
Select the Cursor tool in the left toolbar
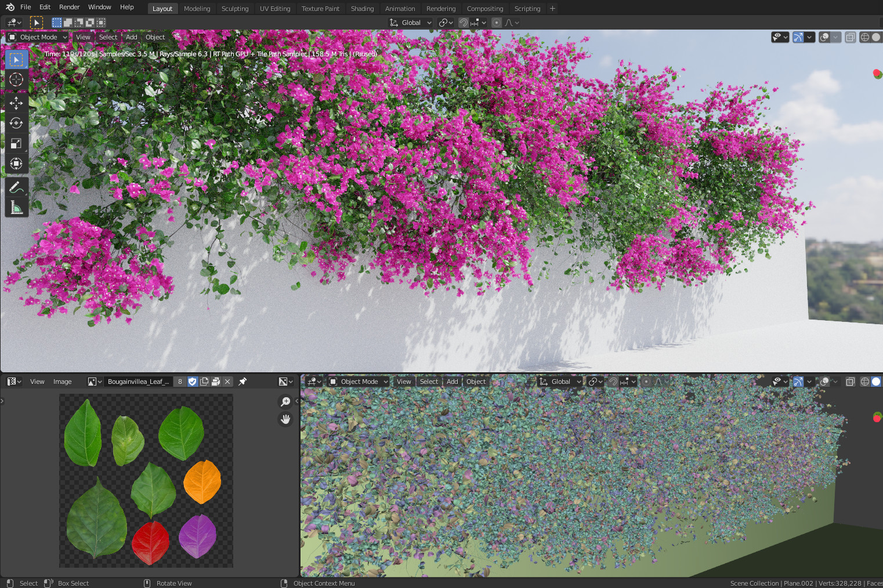click(16, 80)
